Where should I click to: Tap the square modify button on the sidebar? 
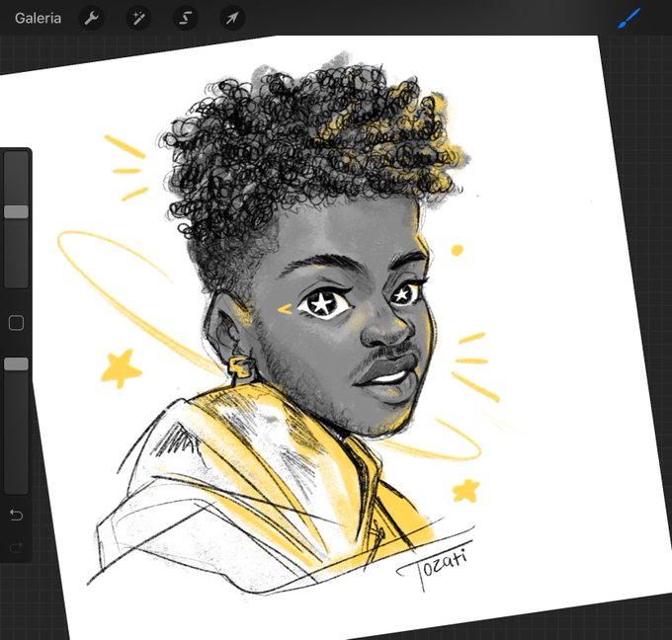click(16, 323)
